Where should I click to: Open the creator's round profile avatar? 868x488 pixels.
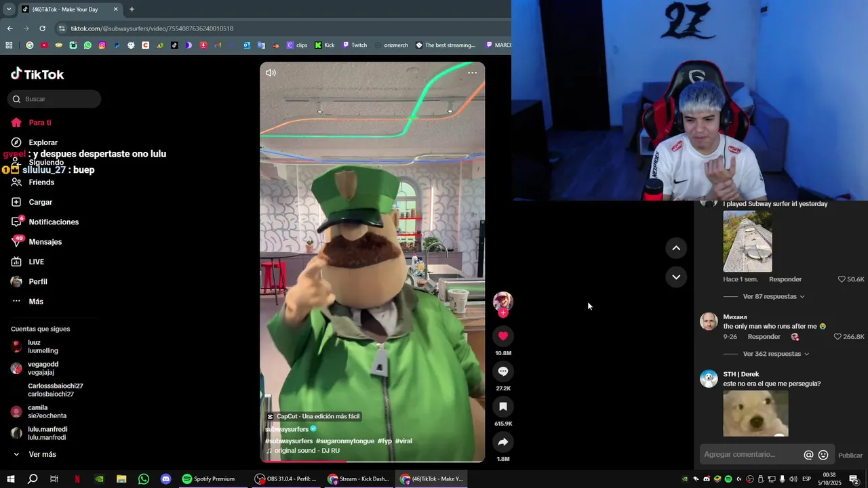coord(503,301)
